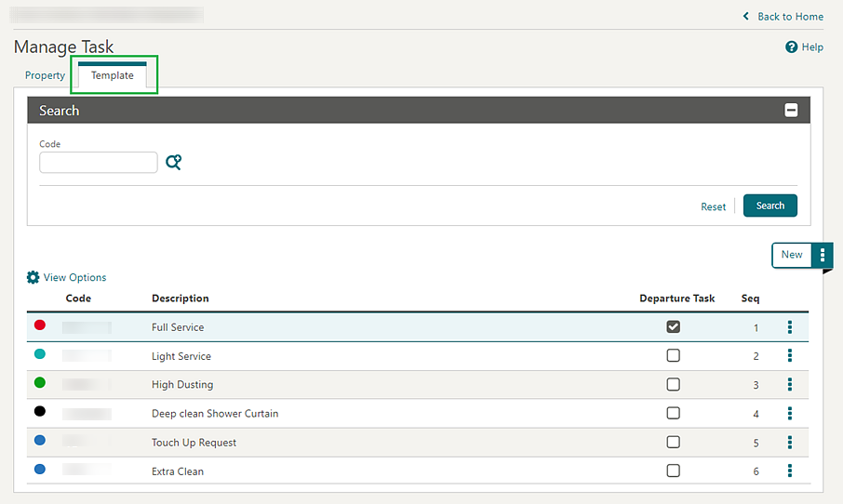
Task: Click the New button
Action: [x=792, y=255]
